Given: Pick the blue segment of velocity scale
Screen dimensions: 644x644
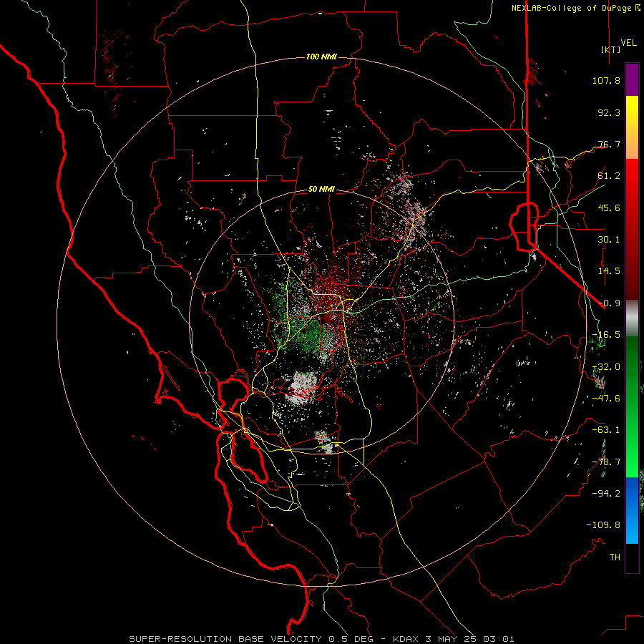Looking at the screenshot, I should point(632,510).
